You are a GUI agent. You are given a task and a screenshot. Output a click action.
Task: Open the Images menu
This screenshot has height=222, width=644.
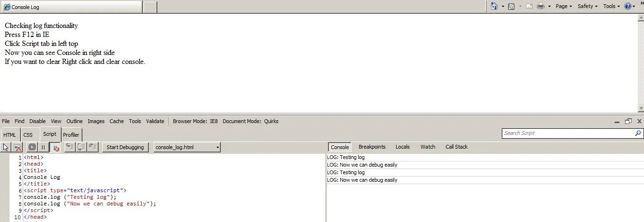click(x=96, y=121)
